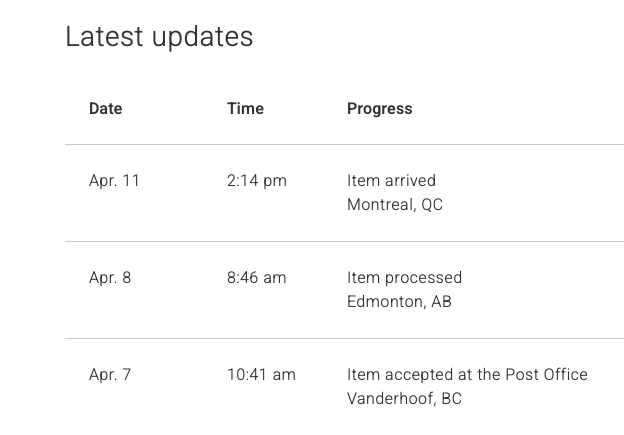Screen dimensions: 624x435
Task: Select the Time column header
Action: pos(245,109)
